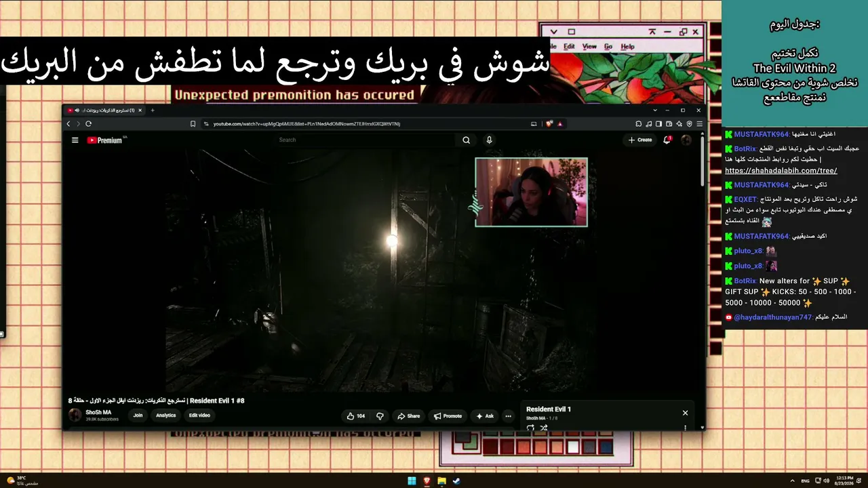868x488 pixels.
Task: Open the Windows Start menu
Action: pyautogui.click(x=412, y=481)
